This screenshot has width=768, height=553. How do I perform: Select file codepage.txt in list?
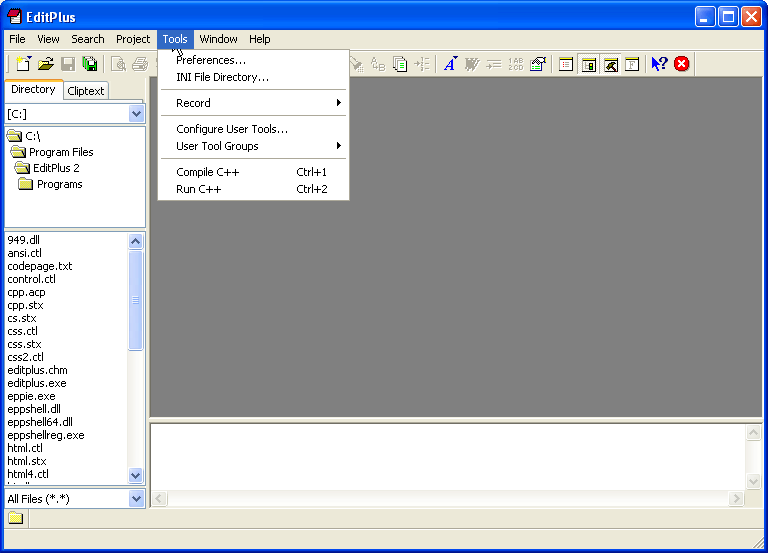coord(40,266)
